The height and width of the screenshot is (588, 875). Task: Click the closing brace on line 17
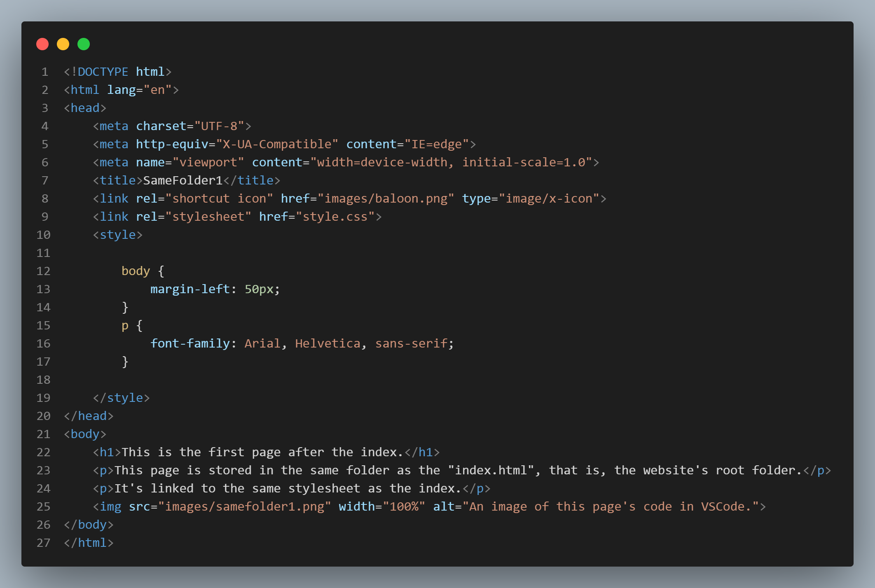click(125, 362)
